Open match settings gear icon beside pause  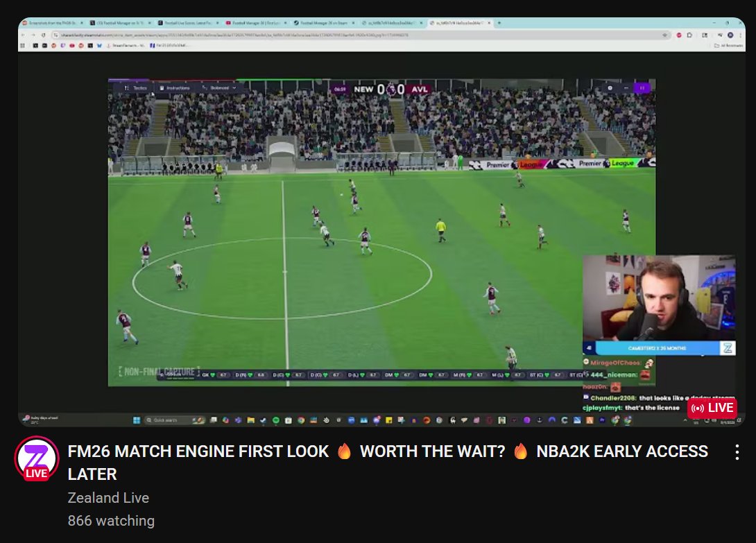coord(610,88)
